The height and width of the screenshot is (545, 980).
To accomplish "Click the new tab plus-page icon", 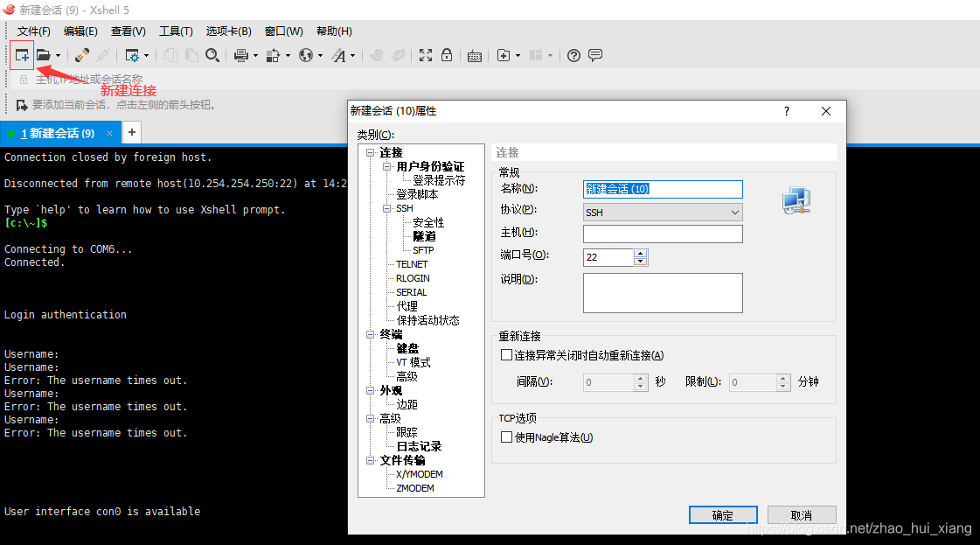I will (504, 56).
